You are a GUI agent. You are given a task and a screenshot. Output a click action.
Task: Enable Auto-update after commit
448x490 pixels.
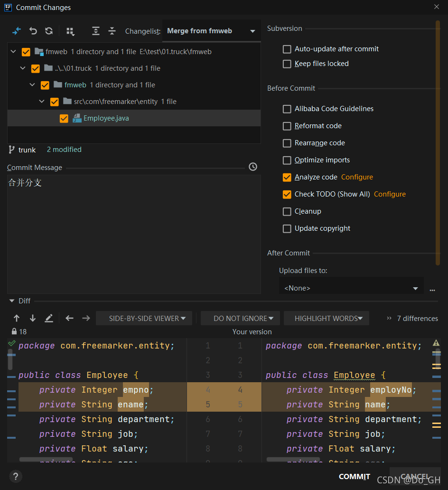click(x=287, y=49)
